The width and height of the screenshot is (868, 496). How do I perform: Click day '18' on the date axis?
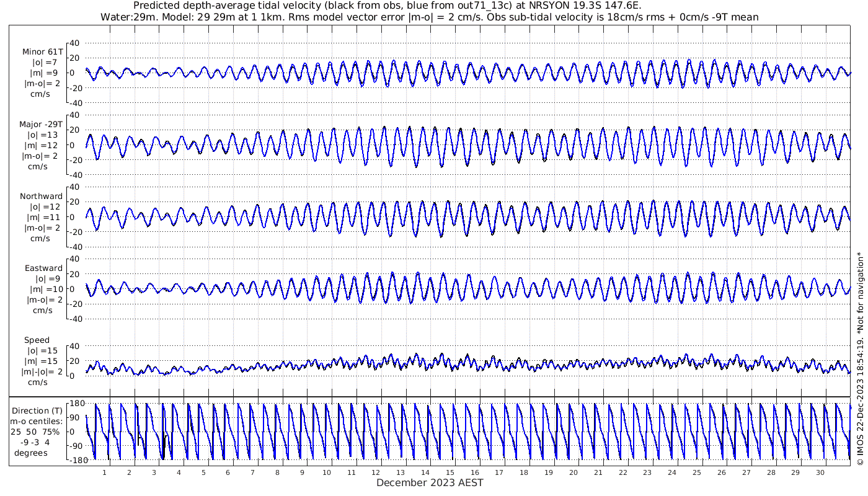[524, 472]
